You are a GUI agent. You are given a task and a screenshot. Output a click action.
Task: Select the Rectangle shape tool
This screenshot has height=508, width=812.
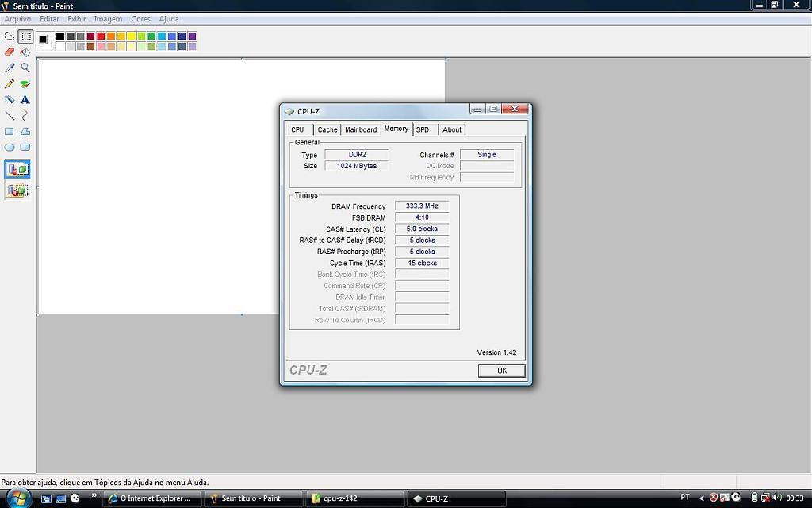coord(10,131)
